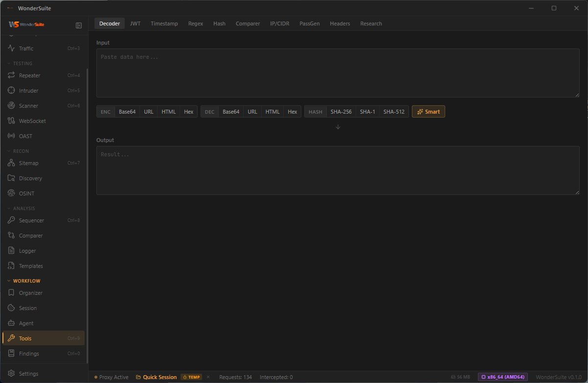Open Repeater via its loop arrows icon
The height and width of the screenshot is (383, 588).
pyautogui.click(x=11, y=75)
